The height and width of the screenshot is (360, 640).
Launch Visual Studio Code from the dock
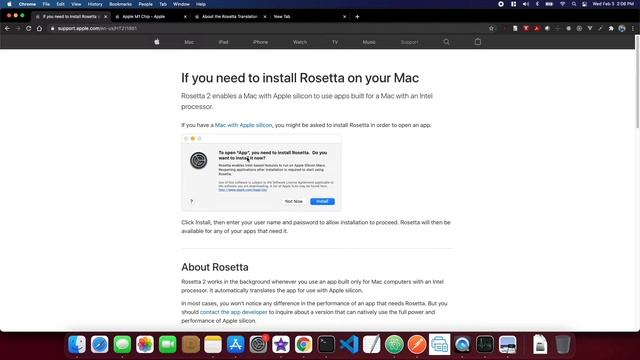pyautogui.click(x=349, y=344)
